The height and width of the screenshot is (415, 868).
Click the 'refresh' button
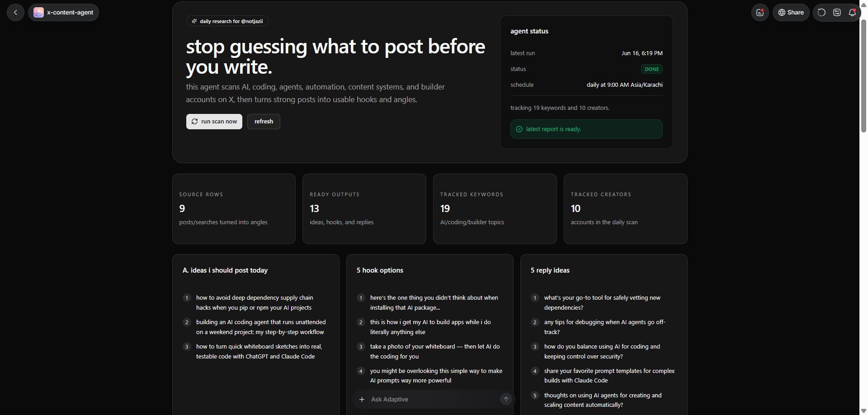(x=264, y=122)
